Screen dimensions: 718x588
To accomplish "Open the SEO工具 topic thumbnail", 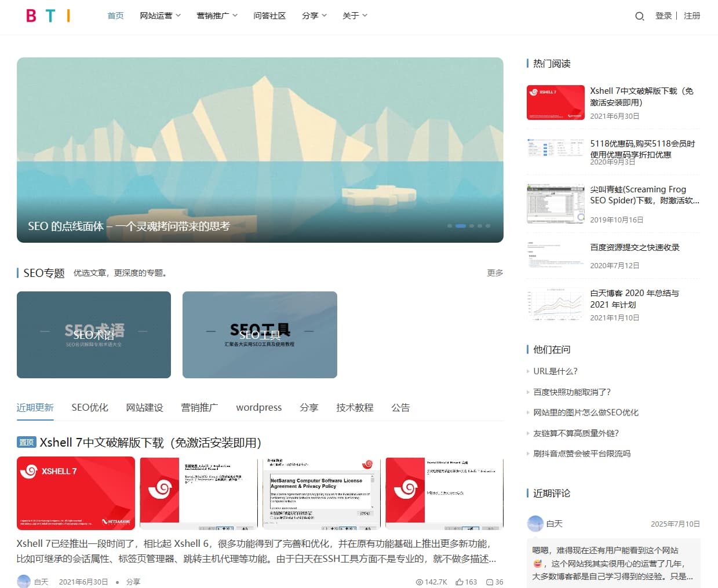I will (260, 335).
